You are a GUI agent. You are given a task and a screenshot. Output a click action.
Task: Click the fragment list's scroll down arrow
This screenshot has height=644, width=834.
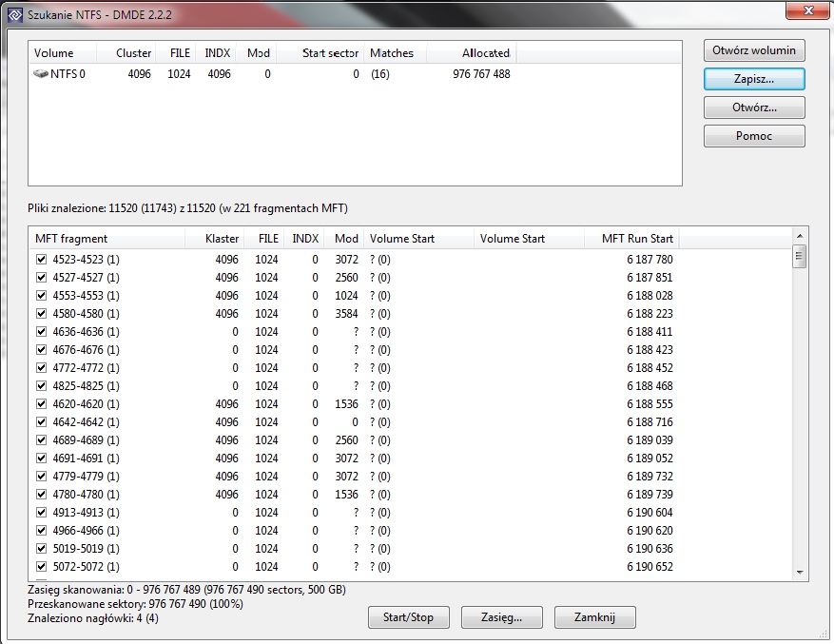[x=800, y=573]
